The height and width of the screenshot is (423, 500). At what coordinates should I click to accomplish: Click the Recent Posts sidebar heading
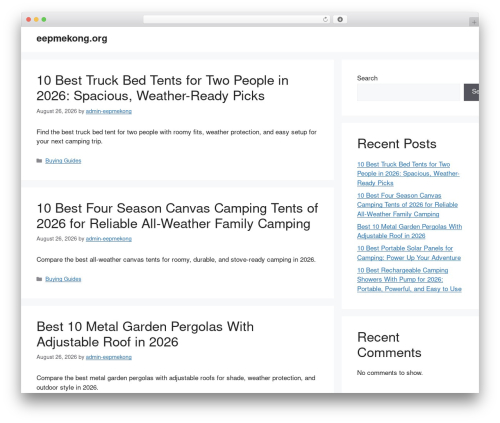pyautogui.click(x=397, y=144)
